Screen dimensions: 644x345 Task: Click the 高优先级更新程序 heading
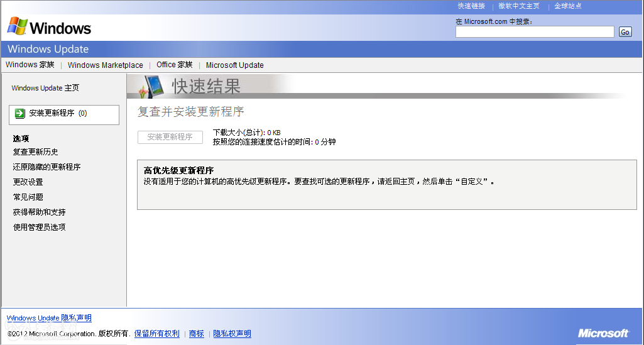178,170
